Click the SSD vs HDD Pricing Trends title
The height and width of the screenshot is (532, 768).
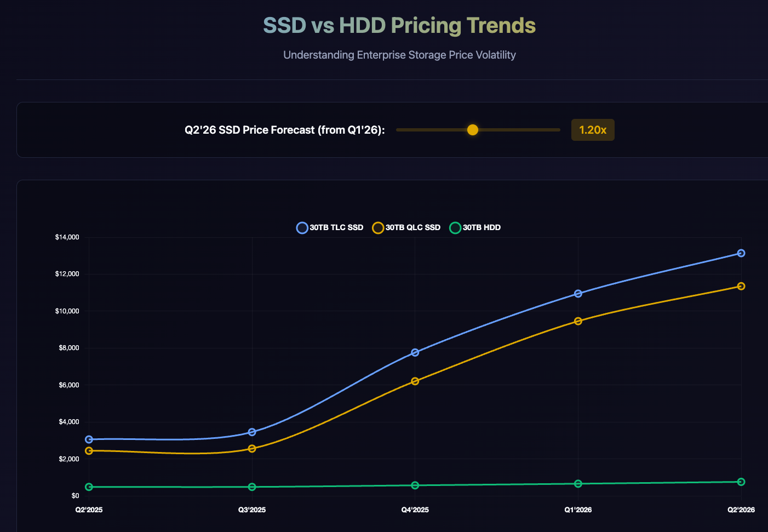[399, 26]
